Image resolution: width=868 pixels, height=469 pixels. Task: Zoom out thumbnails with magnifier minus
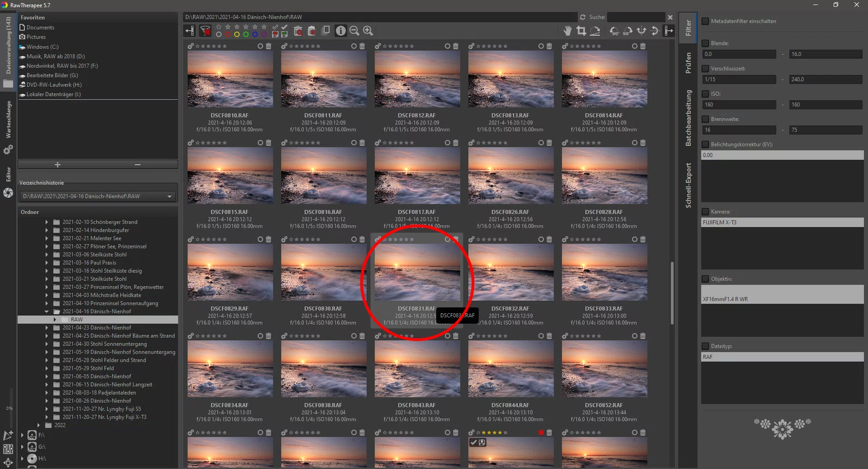tap(354, 31)
